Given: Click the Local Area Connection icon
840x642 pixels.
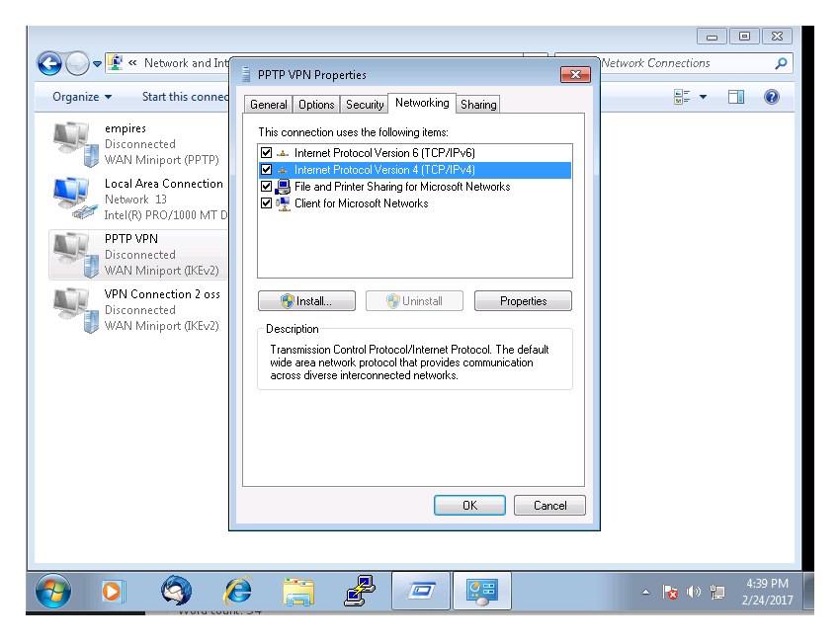Looking at the screenshot, I should [75, 199].
